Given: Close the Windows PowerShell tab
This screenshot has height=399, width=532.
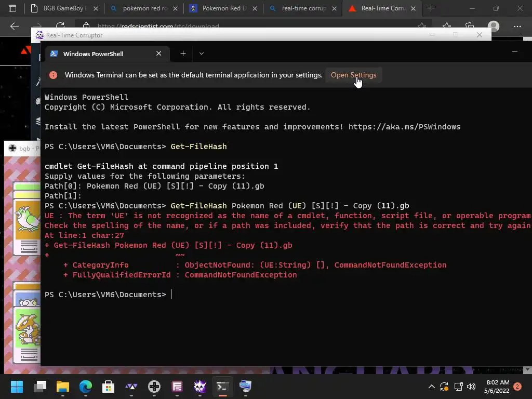Looking at the screenshot, I should tap(159, 54).
